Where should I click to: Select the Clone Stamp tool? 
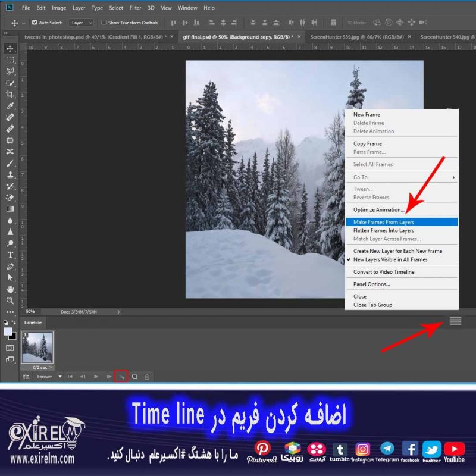(x=10, y=175)
